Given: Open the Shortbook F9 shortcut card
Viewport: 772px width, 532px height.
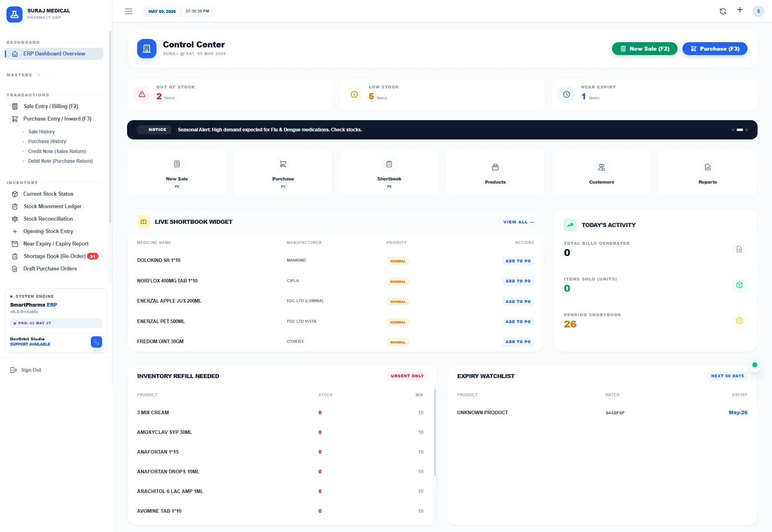Looking at the screenshot, I should click(x=389, y=172).
